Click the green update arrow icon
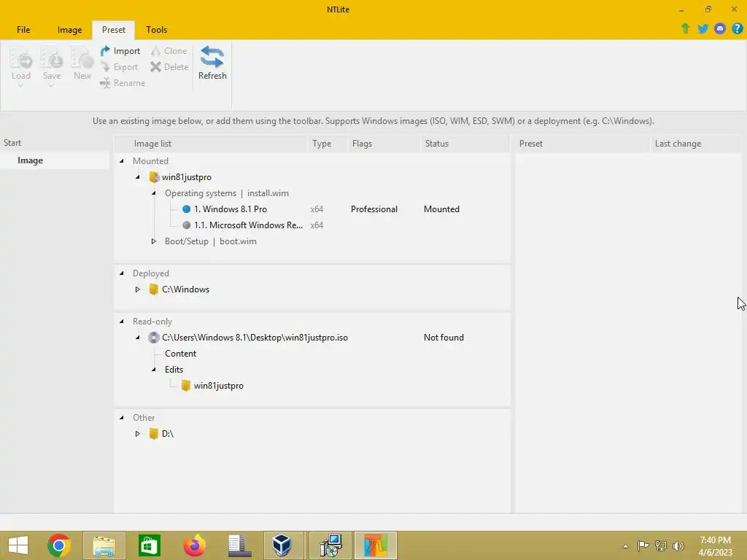 coord(686,28)
